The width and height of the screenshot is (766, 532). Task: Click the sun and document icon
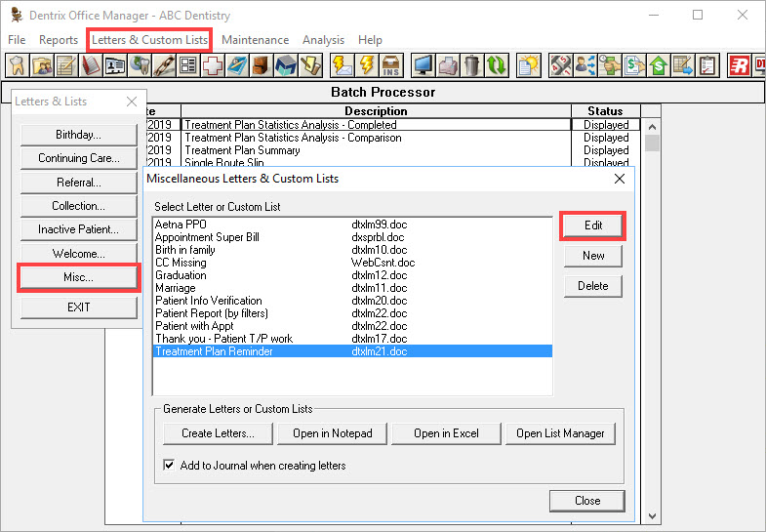(529, 65)
